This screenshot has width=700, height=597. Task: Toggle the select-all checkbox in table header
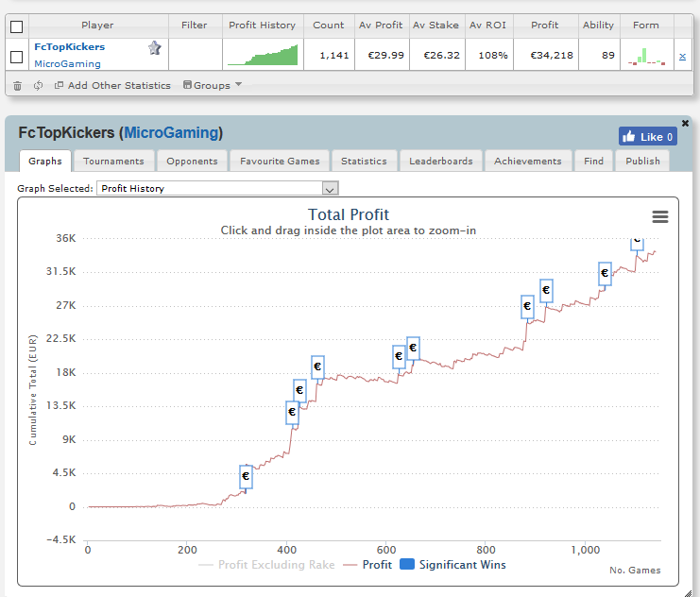coord(16,26)
